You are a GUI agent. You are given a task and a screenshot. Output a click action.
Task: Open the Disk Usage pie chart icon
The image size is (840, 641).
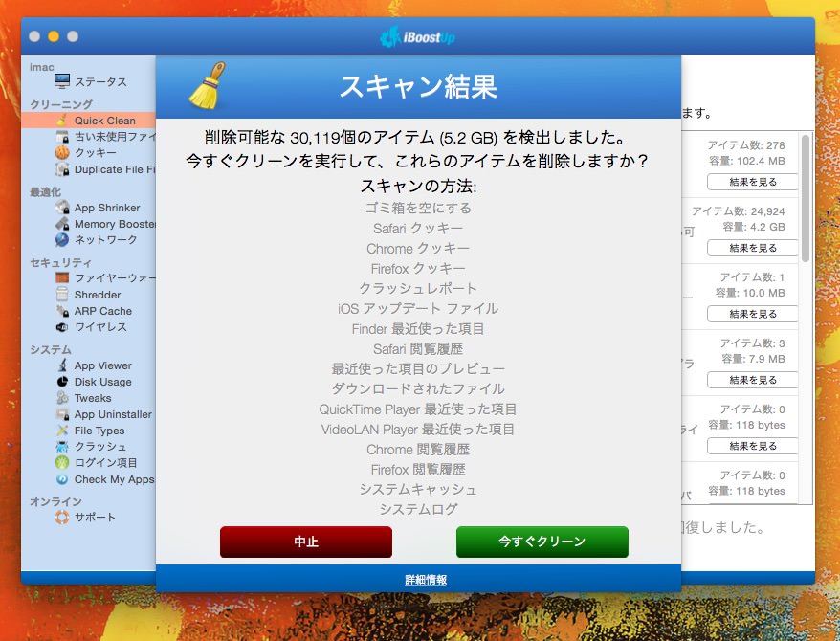62,382
